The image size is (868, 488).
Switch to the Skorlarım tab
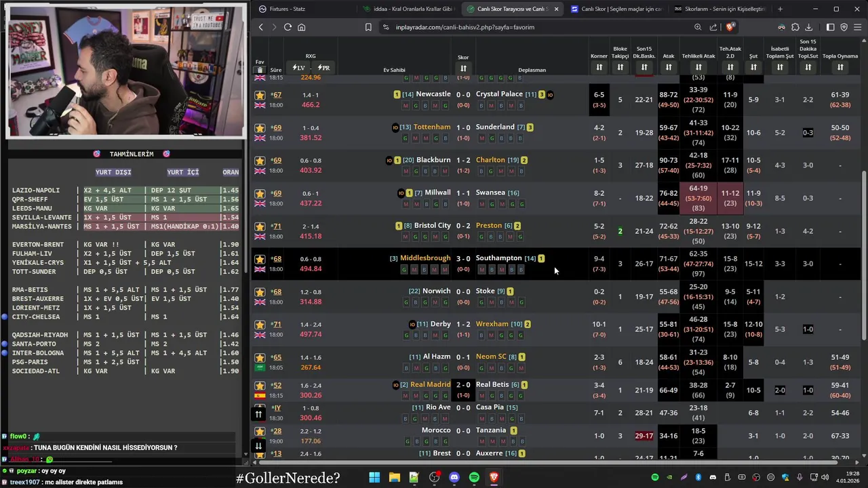[x=719, y=9]
